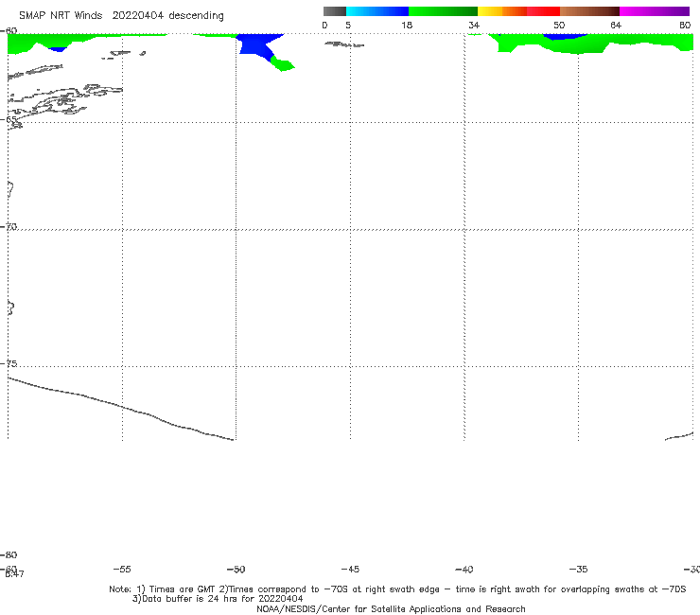Click the -65 latitude axis label
Viewport: 700px width, 615px height.
(x=9, y=120)
